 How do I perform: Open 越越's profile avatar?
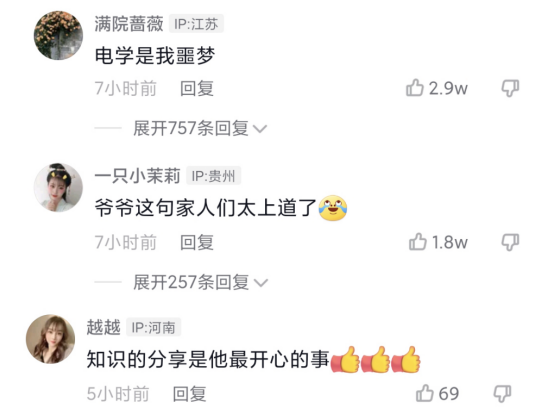(50, 339)
